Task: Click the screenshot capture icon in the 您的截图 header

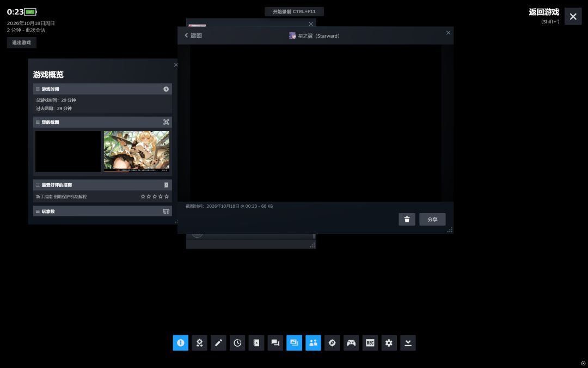Action: tap(166, 122)
